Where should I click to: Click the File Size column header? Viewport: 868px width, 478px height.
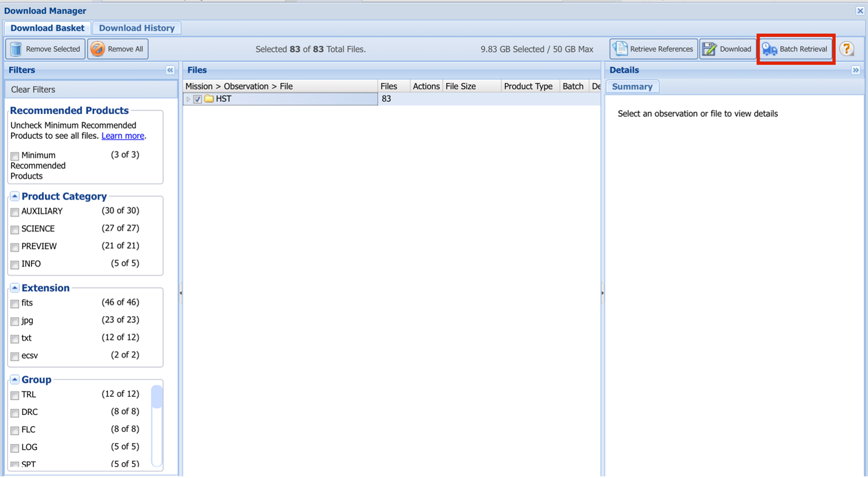[472, 86]
